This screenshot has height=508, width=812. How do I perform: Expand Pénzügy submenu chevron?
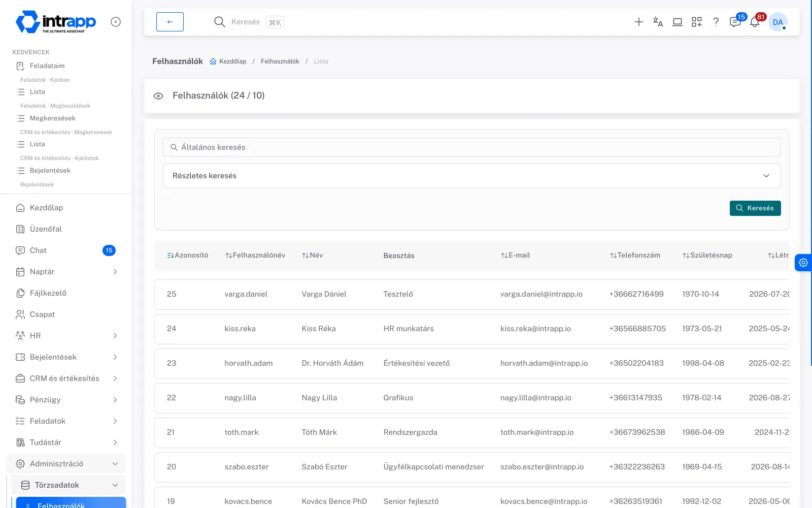coord(115,400)
